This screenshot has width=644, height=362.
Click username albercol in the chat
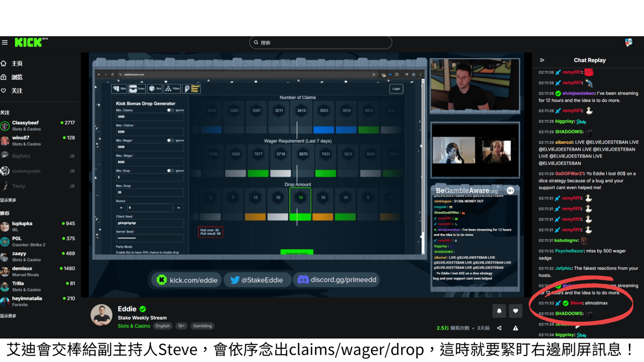[563, 142]
